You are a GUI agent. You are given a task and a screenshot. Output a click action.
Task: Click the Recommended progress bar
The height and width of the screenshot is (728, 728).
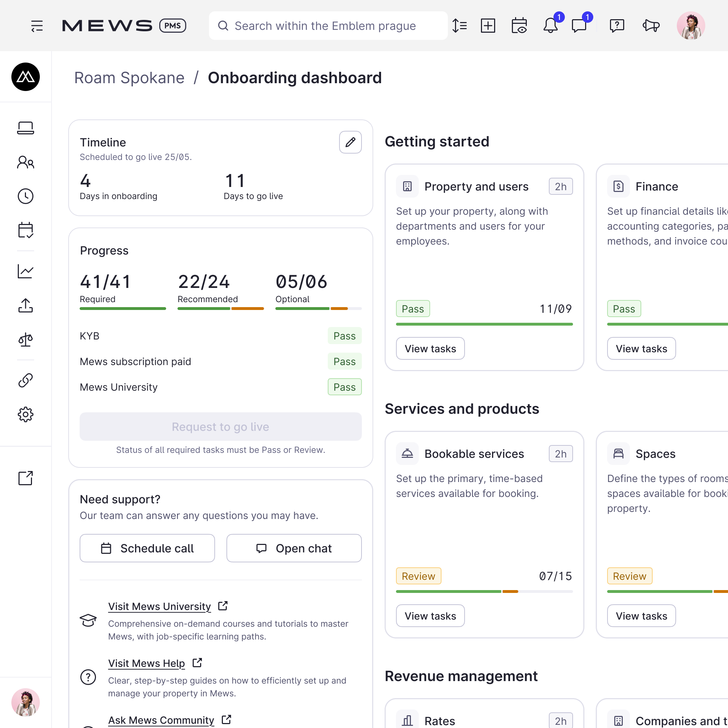pyautogui.click(x=220, y=308)
